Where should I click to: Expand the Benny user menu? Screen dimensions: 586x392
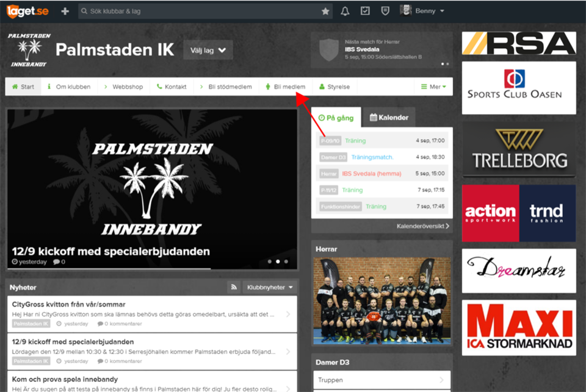422,11
